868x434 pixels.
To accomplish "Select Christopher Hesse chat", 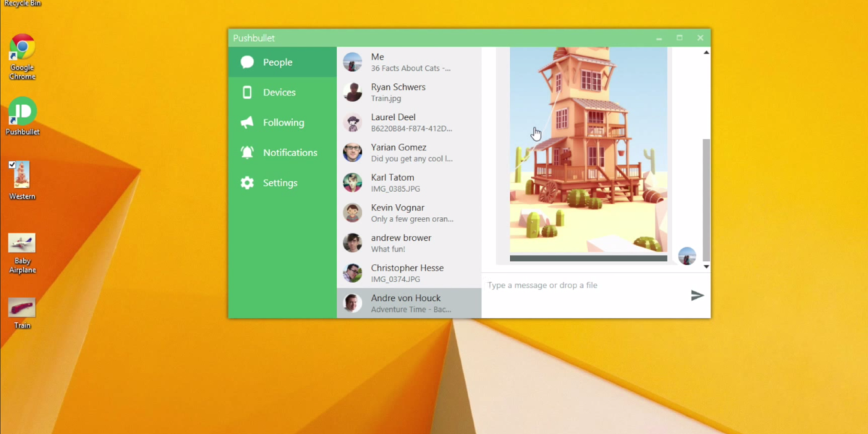I will [x=409, y=273].
